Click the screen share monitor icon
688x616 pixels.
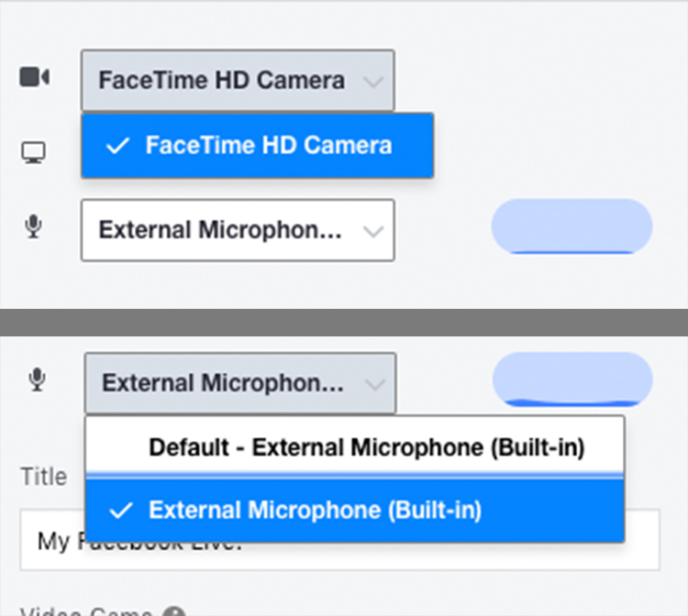coord(34,153)
